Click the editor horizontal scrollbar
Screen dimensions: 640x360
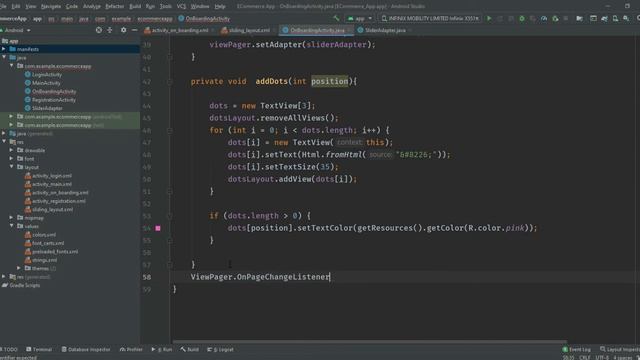tap(369, 342)
